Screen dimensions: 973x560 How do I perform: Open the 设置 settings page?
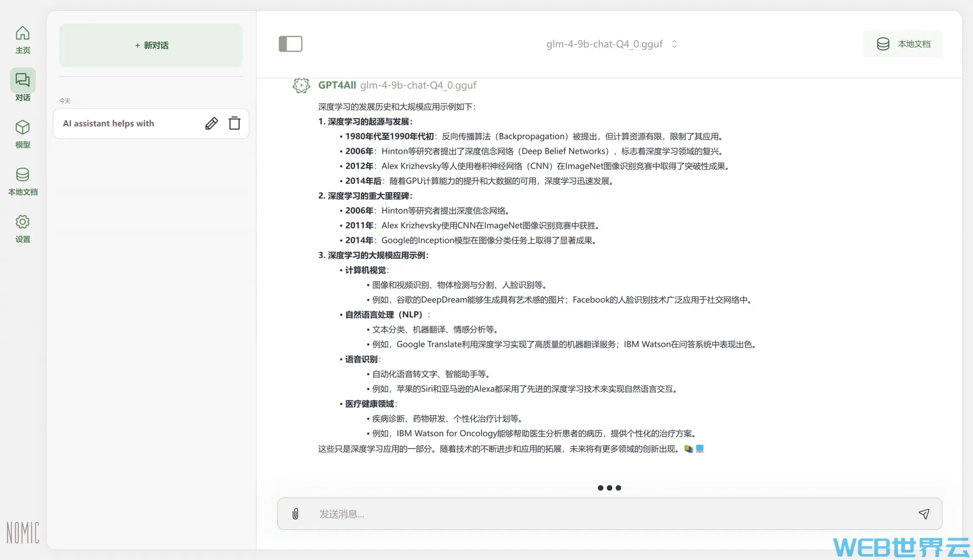[23, 229]
